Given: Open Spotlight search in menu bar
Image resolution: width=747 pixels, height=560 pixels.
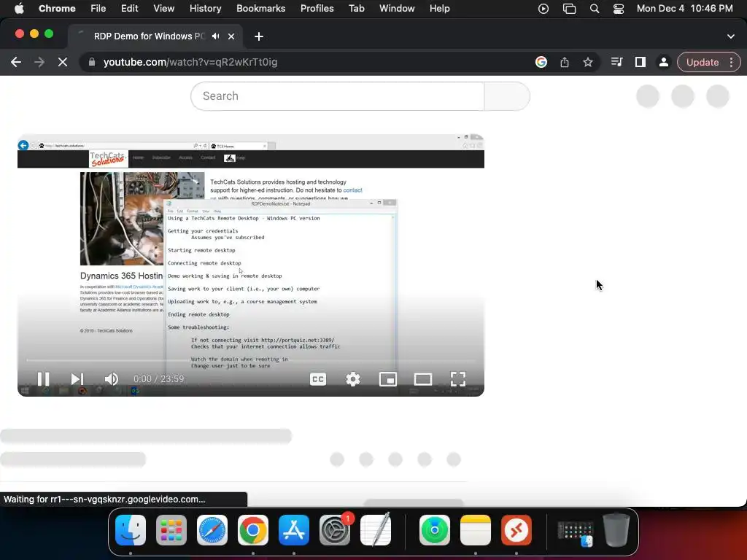Looking at the screenshot, I should click(594, 9).
